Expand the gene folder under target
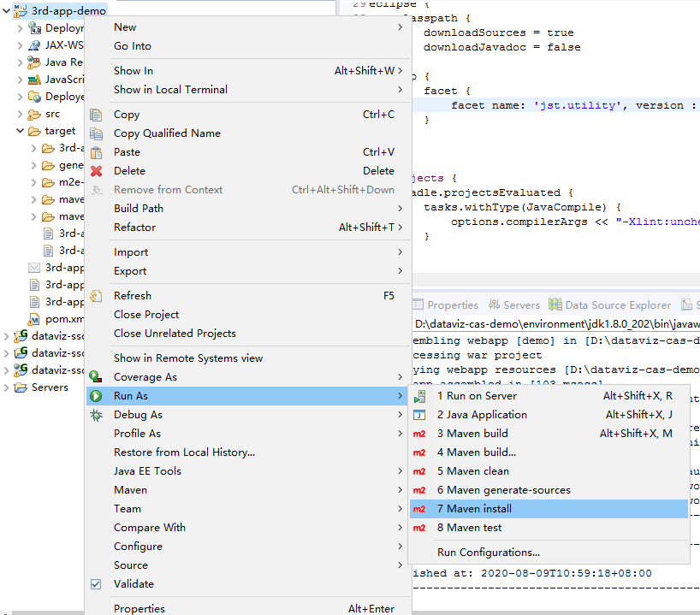Image resolution: width=700 pixels, height=615 pixels. (x=34, y=165)
